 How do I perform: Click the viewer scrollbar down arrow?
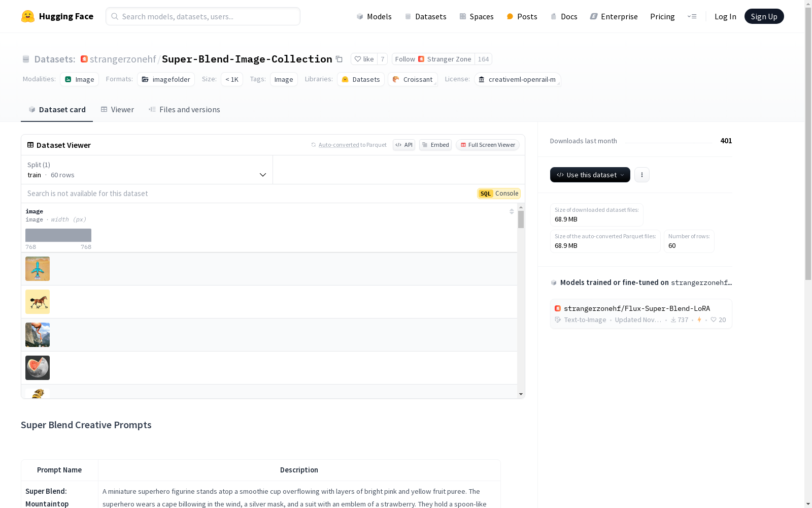pyautogui.click(x=521, y=394)
